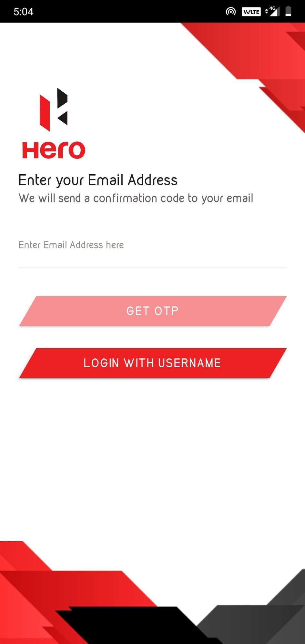Tap the VoLTE indicator icon
This screenshot has width=305, height=644.
[251, 12]
